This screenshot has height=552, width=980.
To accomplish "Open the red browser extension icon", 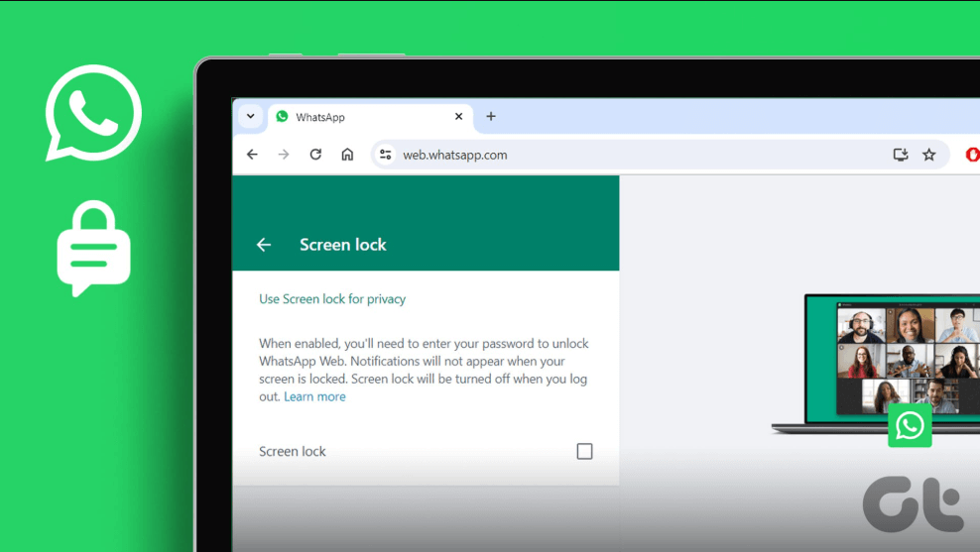I will [x=972, y=155].
